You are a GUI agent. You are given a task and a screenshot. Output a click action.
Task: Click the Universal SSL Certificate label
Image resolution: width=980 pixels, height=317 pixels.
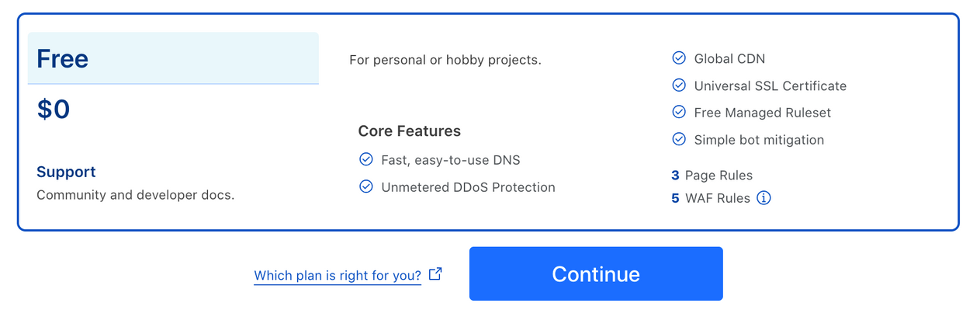point(770,86)
